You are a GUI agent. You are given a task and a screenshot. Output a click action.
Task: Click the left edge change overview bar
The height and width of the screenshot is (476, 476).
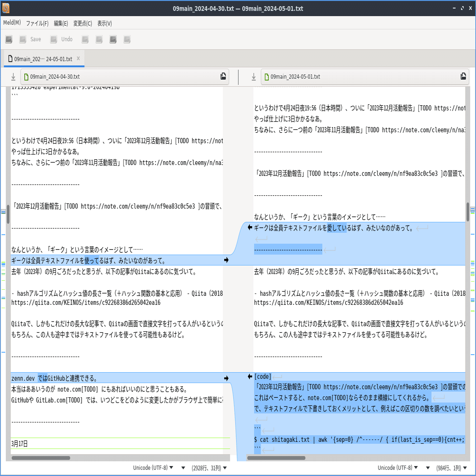coord(3,273)
